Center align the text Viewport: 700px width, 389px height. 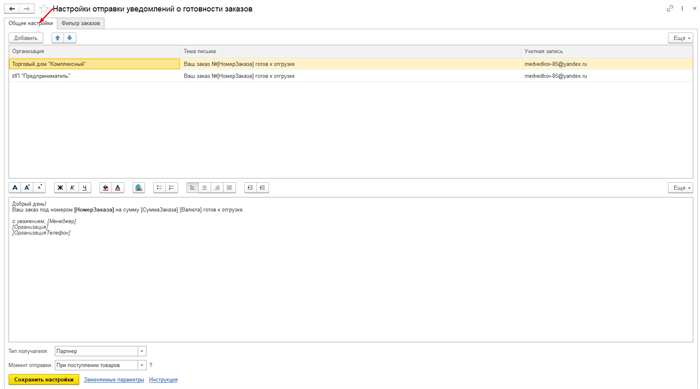[204, 188]
